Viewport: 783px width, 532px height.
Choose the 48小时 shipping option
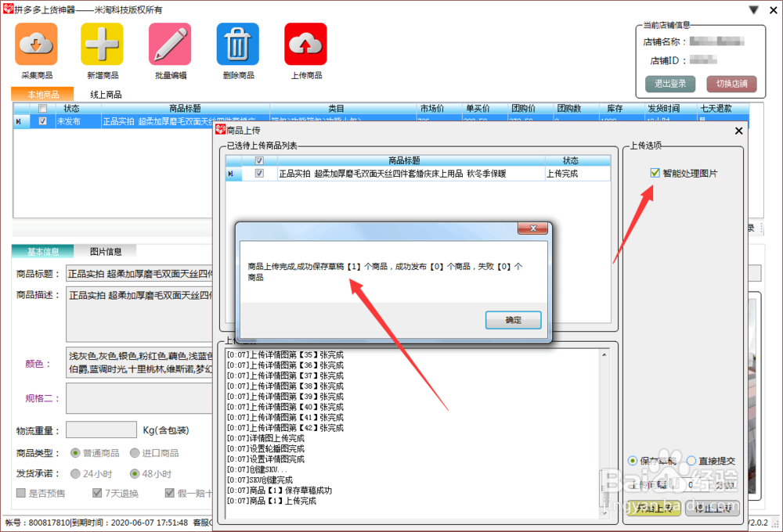135,473
